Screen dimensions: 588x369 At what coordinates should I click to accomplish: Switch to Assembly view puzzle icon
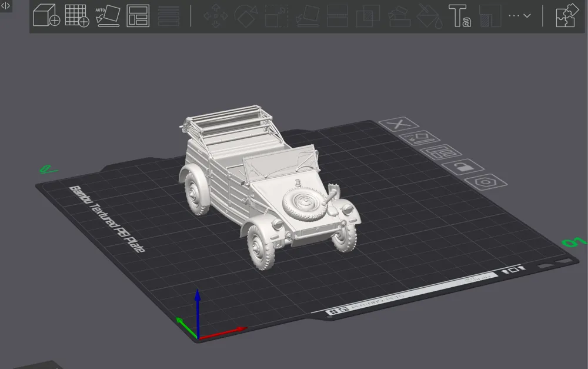click(567, 16)
